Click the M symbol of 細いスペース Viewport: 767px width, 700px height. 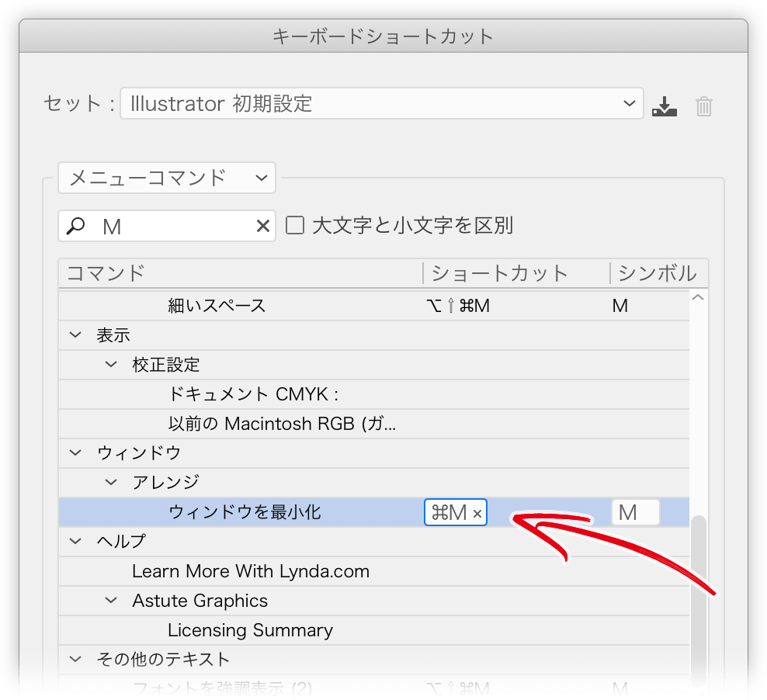click(619, 306)
